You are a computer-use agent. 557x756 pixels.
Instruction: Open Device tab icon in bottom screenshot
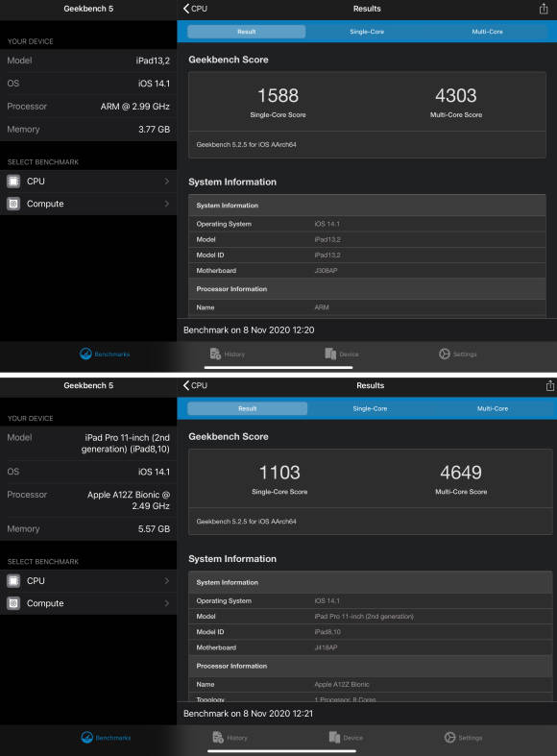(334, 738)
